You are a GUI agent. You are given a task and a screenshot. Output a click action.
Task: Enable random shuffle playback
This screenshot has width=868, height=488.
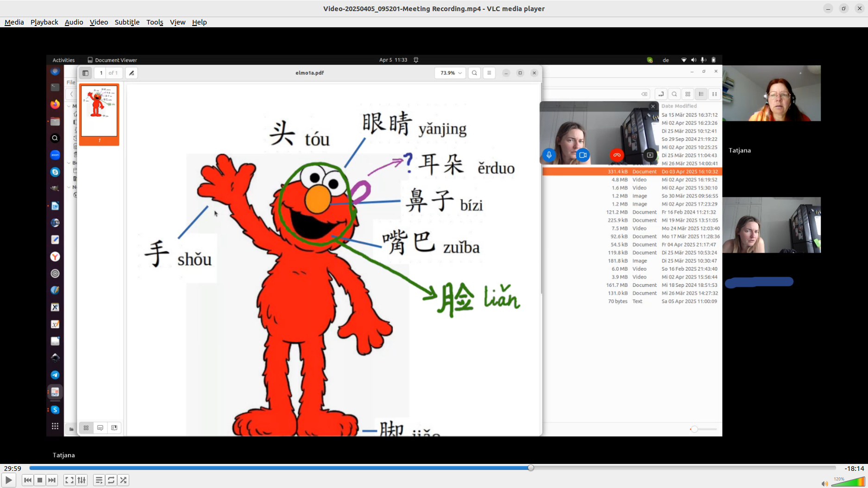123,480
